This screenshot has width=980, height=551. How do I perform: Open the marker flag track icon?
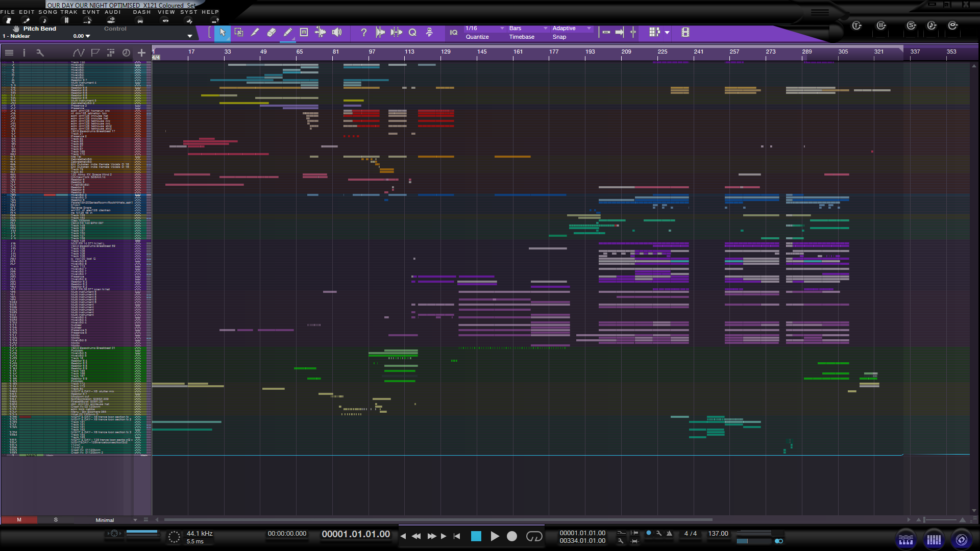[x=95, y=53]
